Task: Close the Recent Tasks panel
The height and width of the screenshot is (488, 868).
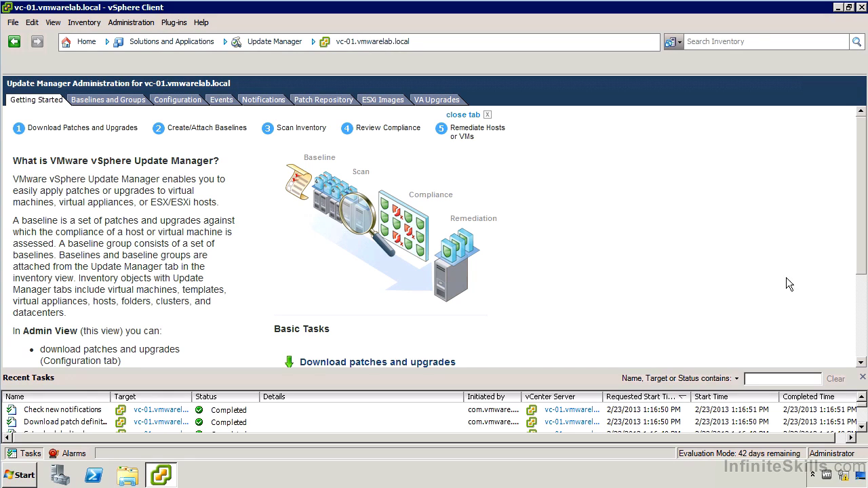Action: pyautogui.click(x=863, y=377)
